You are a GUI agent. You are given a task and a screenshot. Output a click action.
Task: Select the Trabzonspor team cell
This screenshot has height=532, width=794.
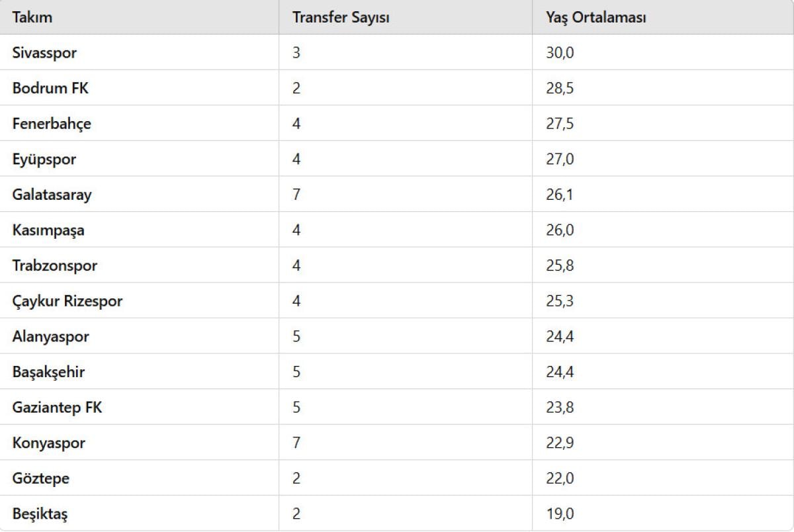point(54,266)
